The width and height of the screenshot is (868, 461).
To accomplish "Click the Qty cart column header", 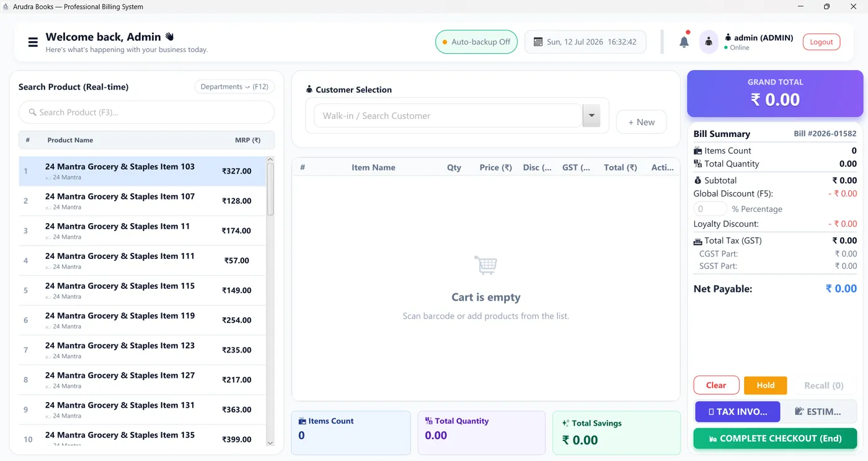I will [x=454, y=167].
